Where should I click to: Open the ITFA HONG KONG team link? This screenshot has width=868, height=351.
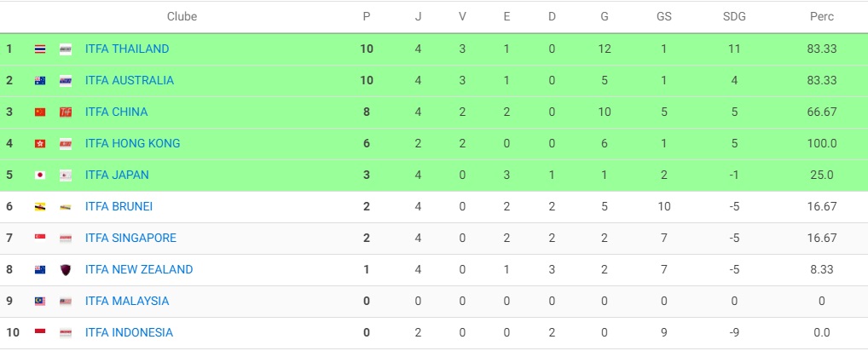pos(133,144)
